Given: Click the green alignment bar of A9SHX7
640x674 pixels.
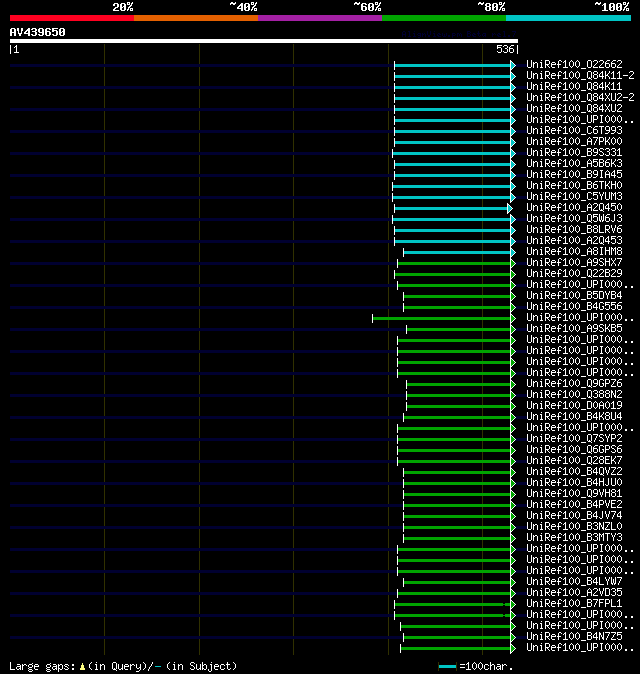Looking at the screenshot, I should click(x=454, y=263).
